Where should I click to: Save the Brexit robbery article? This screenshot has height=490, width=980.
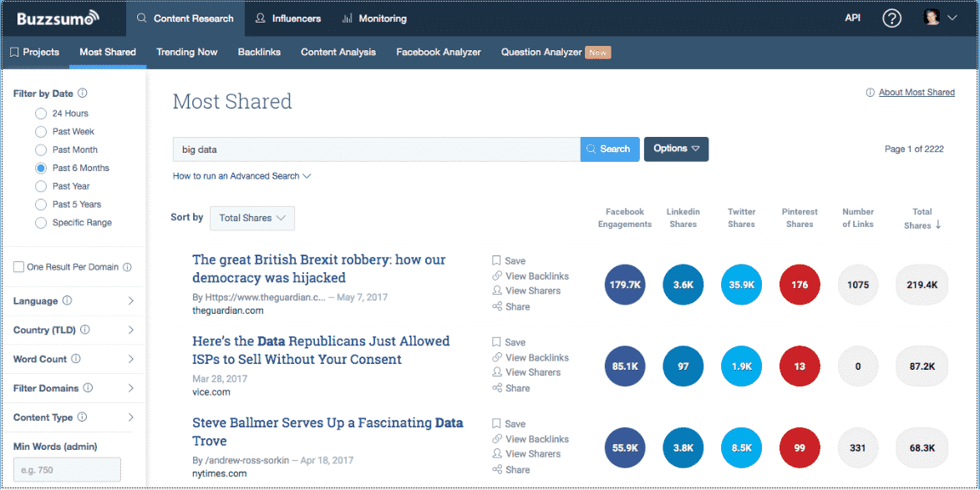509,261
